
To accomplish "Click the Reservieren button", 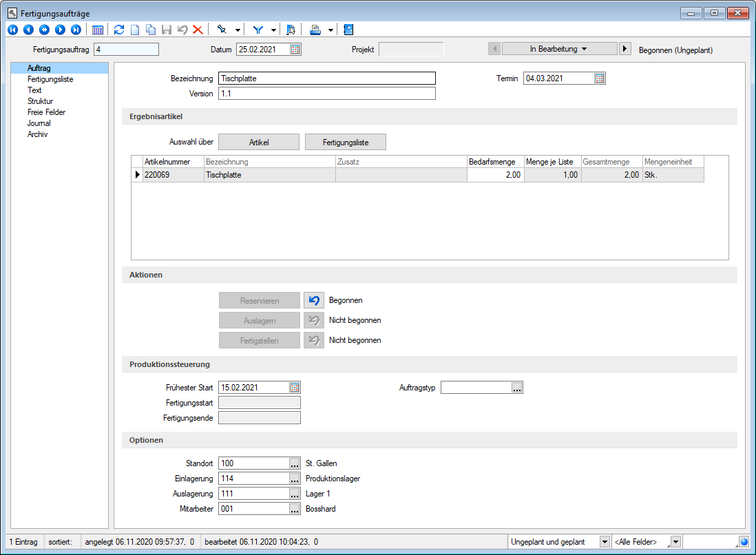I will (x=259, y=300).
